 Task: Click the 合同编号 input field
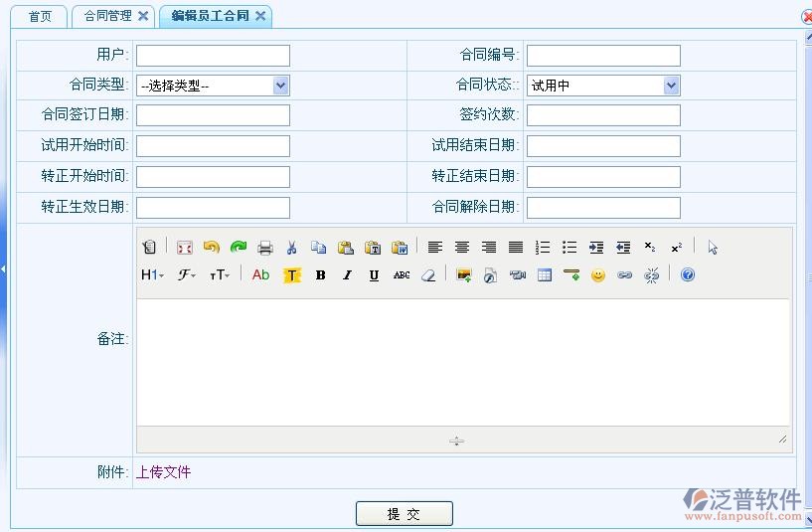coord(602,56)
